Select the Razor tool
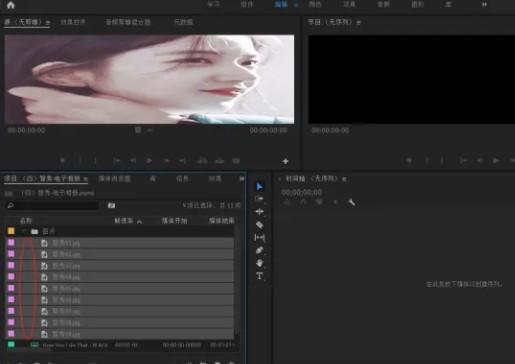This screenshot has height=364, width=515. pos(259,225)
